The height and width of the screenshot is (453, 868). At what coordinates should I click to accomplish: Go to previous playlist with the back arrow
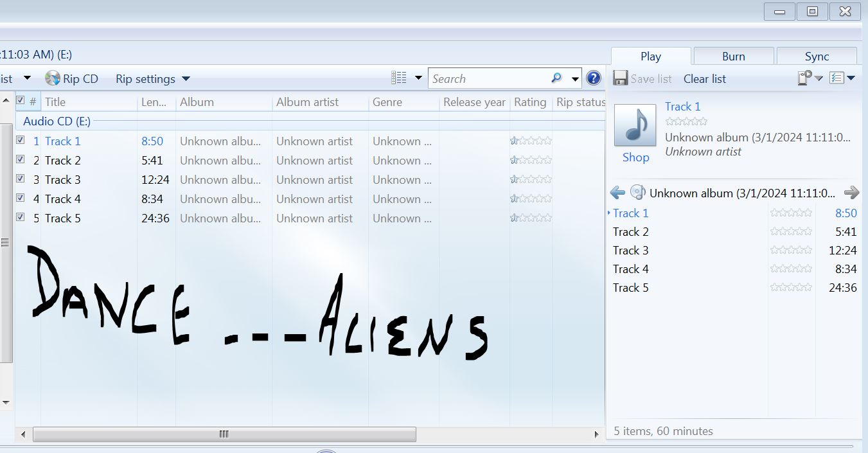617,192
